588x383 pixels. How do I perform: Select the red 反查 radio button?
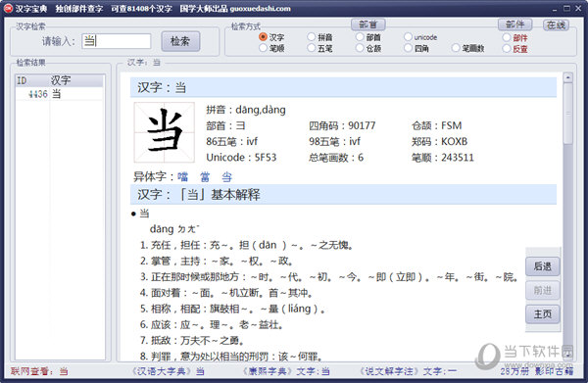tap(507, 48)
